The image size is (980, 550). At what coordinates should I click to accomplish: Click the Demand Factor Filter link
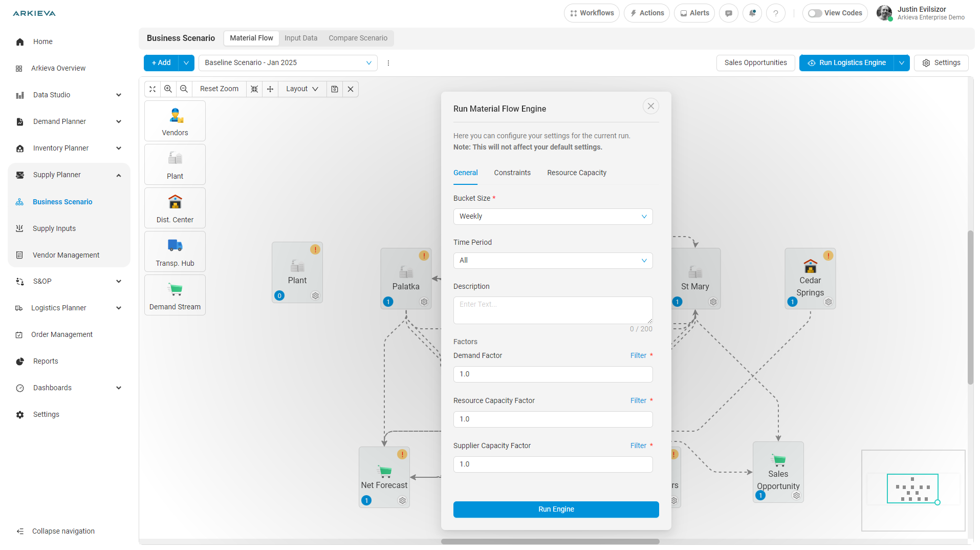[638, 356]
